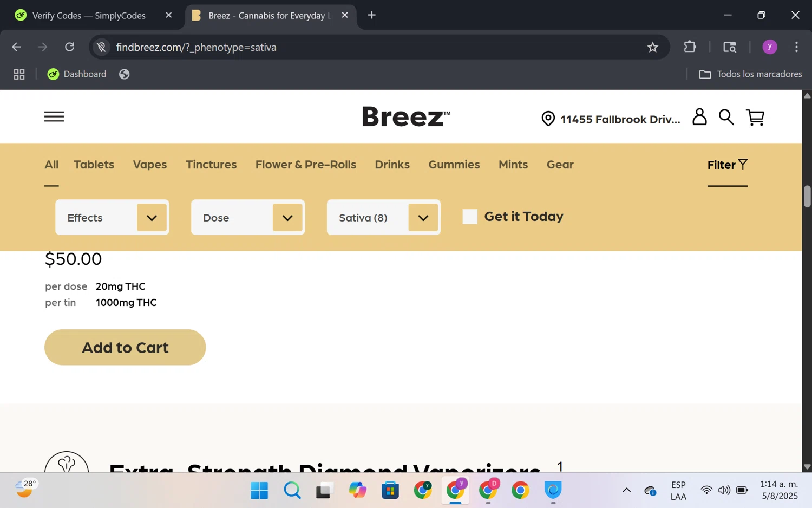812x508 pixels.
Task: Open the hamburger navigation menu
Action: click(x=54, y=116)
